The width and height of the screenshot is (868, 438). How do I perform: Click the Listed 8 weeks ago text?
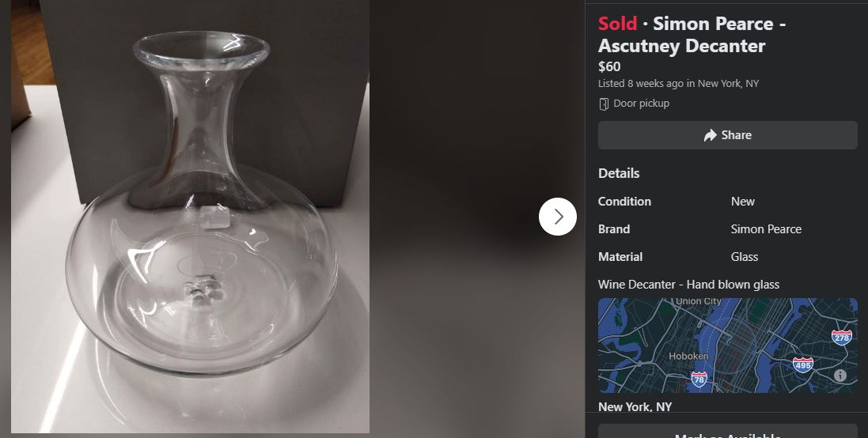pyautogui.click(x=678, y=84)
